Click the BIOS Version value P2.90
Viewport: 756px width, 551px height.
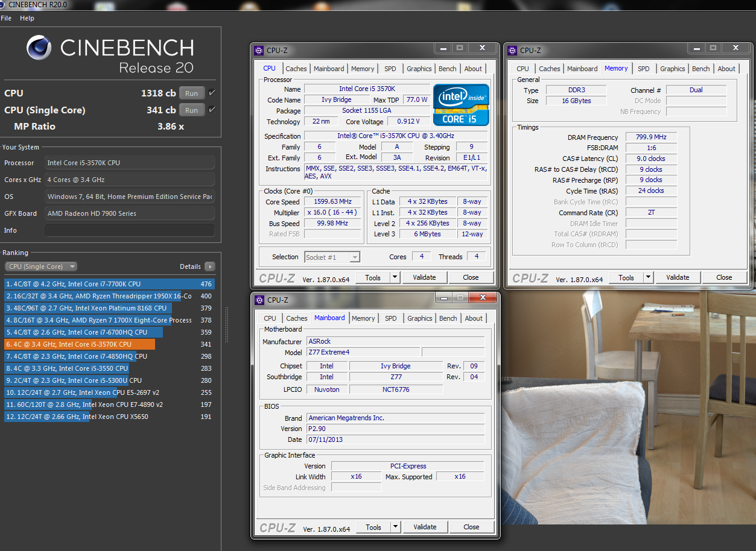tap(395, 429)
